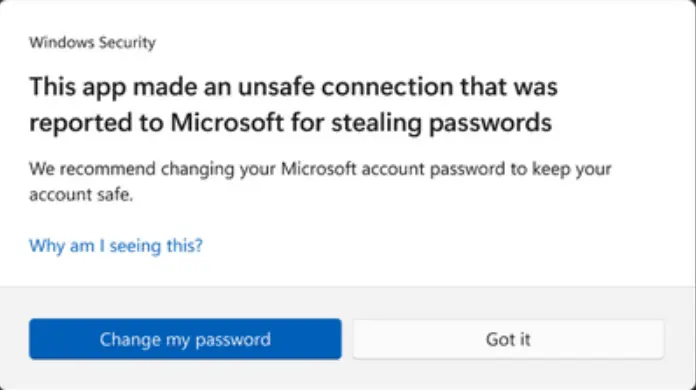Select the unsafe connection warning heading
The width and height of the screenshot is (696, 391).
pos(293,105)
